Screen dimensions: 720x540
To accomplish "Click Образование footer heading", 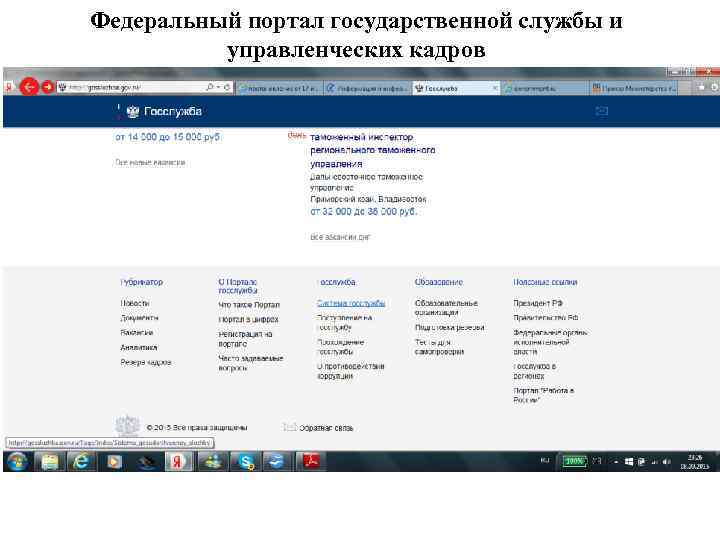I will click(x=439, y=282).
